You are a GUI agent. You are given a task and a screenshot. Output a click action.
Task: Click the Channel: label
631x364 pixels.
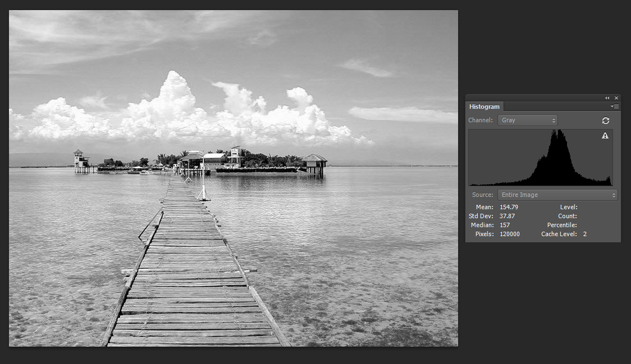[x=480, y=120]
